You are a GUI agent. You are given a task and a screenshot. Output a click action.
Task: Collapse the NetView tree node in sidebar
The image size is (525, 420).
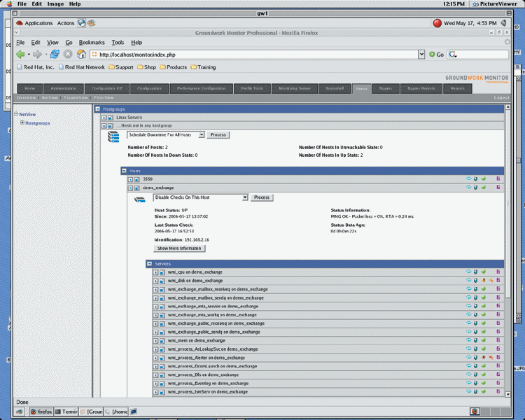pyautogui.click(x=16, y=114)
